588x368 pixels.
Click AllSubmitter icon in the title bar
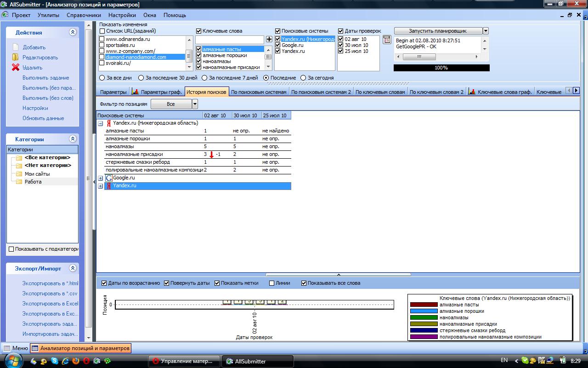5,5
